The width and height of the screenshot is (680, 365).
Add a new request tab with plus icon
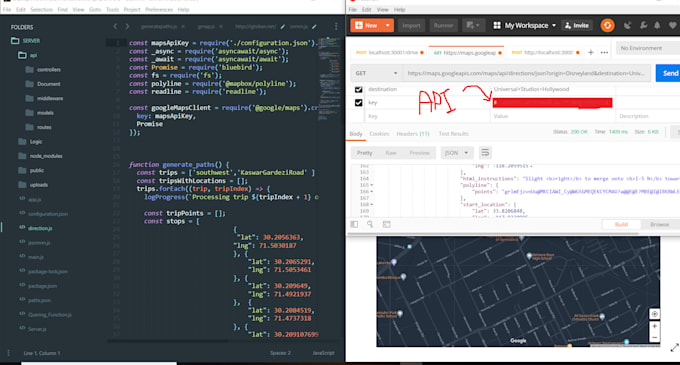tap(590, 52)
